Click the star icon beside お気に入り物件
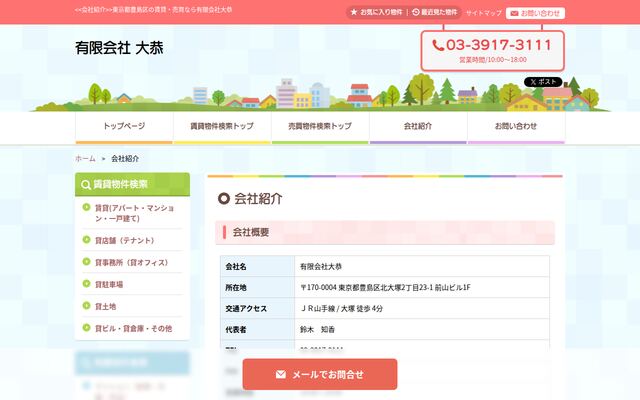This screenshot has width=640, height=400. point(354,12)
